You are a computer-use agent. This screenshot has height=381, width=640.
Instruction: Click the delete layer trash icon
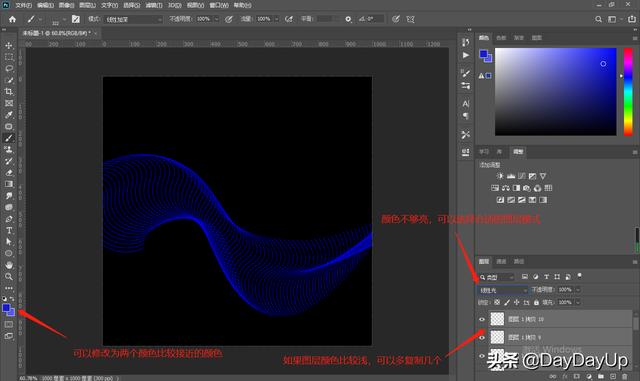pyautogui.click(x=624, y=376)
